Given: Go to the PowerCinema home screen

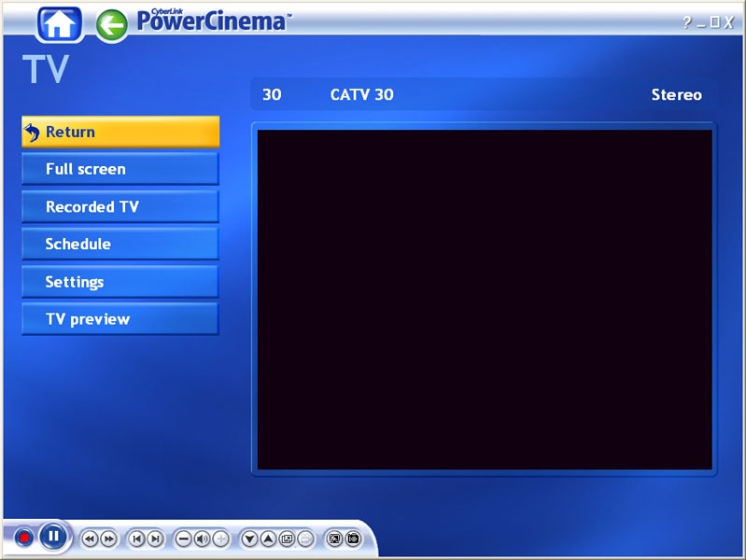Looking at the screenshot, I should pos(59,23).
